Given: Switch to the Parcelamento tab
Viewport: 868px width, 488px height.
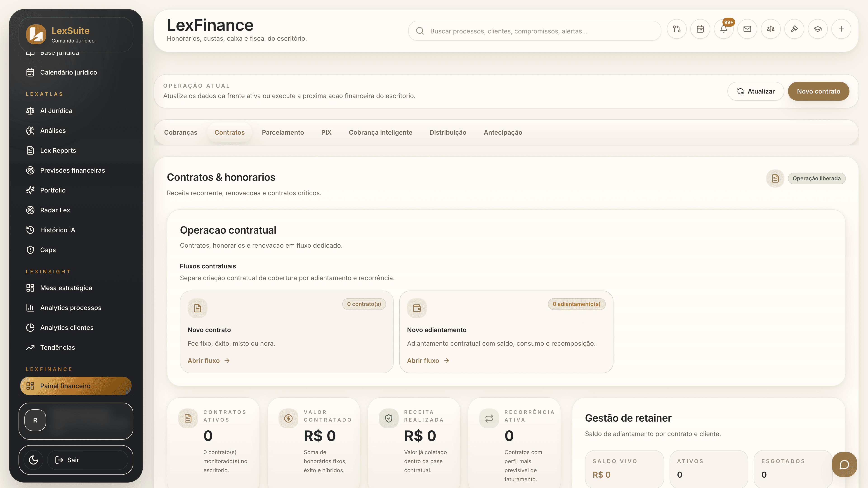Looking at the screenshot, I should [x=283, y=132].
